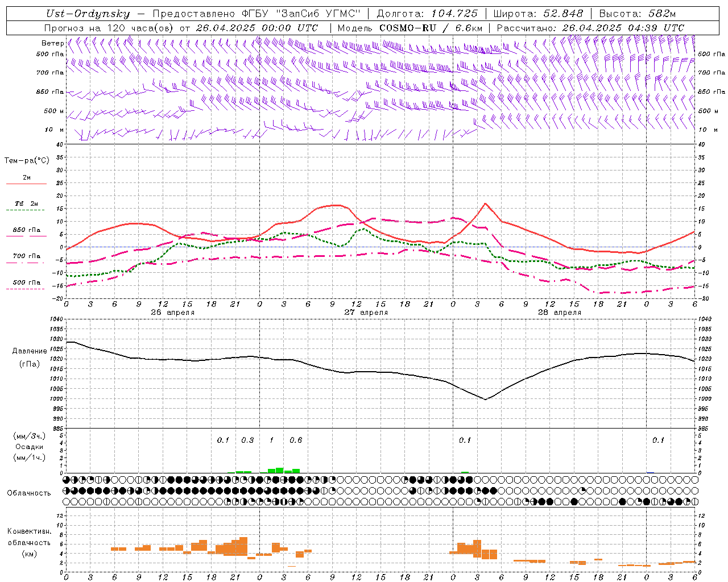This screenshot has height=582, width=728.
Task: Click the tallest green precipitation bar
Action: pyautogui.click(x=279, y=470)
